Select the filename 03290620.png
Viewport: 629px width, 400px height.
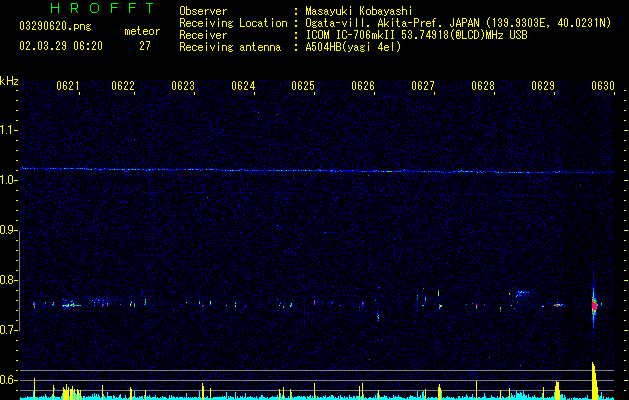point(55,26)
